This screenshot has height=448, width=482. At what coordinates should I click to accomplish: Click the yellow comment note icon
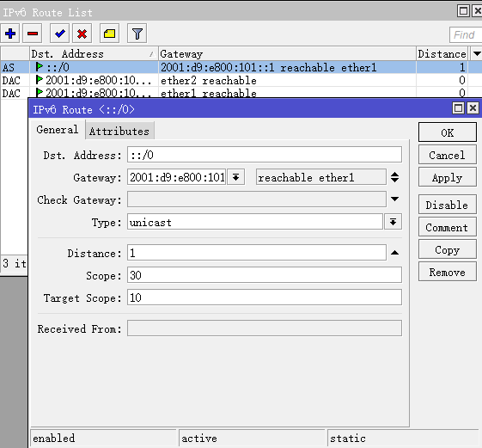click(x=109, y=34)
